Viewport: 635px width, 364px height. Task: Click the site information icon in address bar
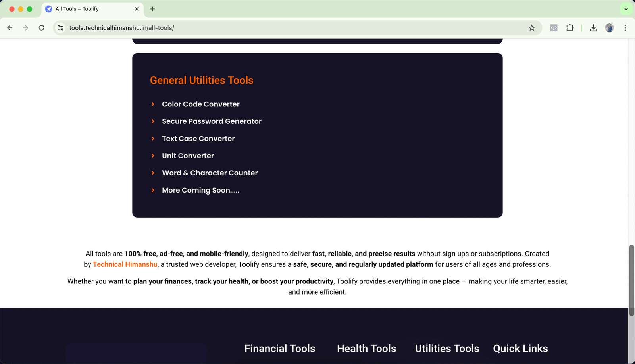(60, 28)
